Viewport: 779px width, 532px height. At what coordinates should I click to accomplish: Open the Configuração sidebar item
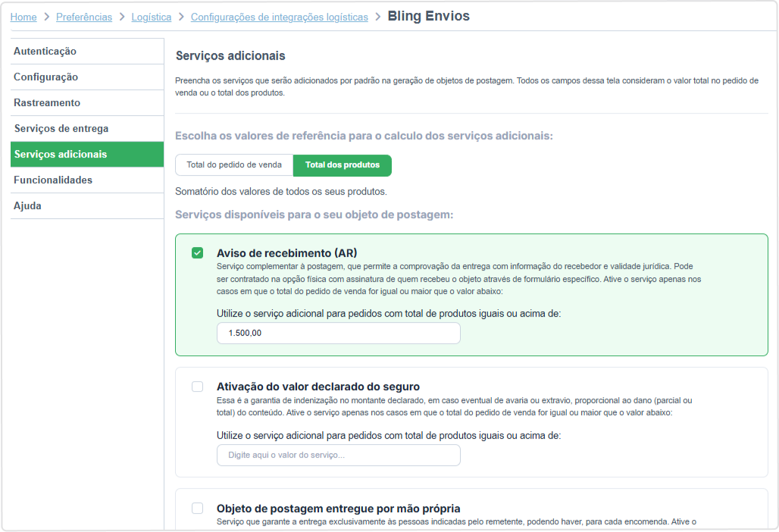87,77
